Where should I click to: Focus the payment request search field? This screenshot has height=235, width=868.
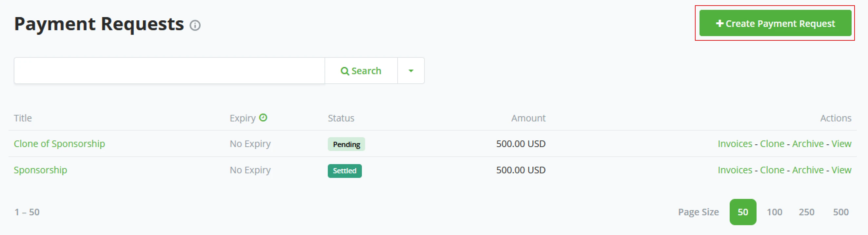pos(169,71)
